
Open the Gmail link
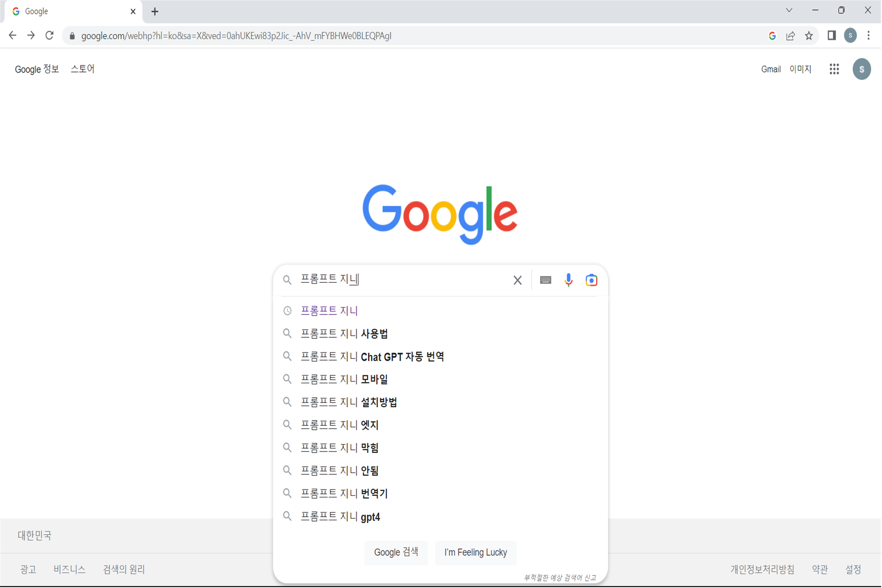770,69
